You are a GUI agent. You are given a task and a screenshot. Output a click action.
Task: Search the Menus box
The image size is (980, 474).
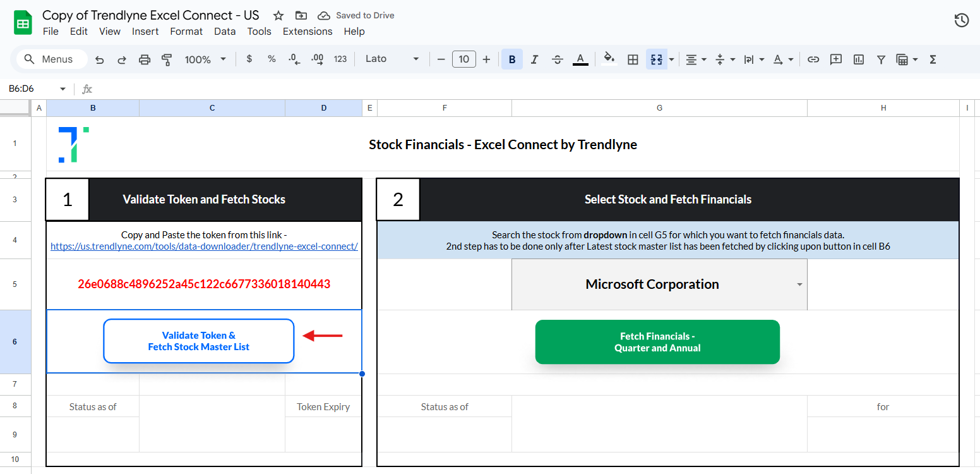click(x=52, y=59)
